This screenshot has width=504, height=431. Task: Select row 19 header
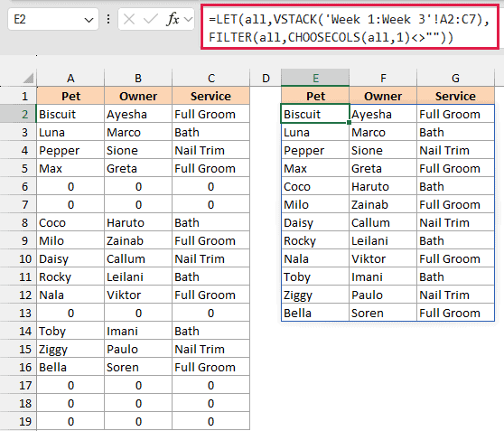[x=18, y=421]
